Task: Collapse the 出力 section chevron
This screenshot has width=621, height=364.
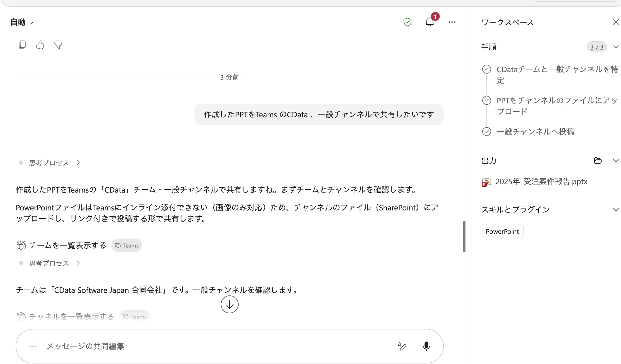Action: (x=616, y=161)
